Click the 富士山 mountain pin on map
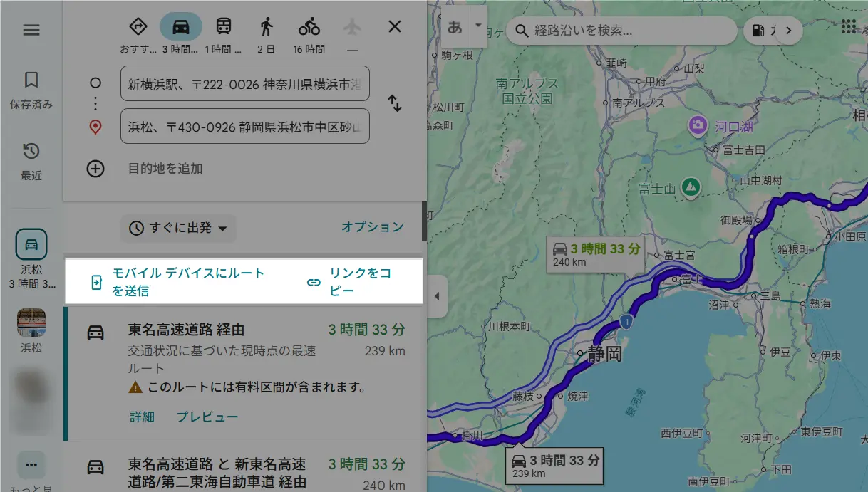 pyautogui.click(x=690, y=187)
